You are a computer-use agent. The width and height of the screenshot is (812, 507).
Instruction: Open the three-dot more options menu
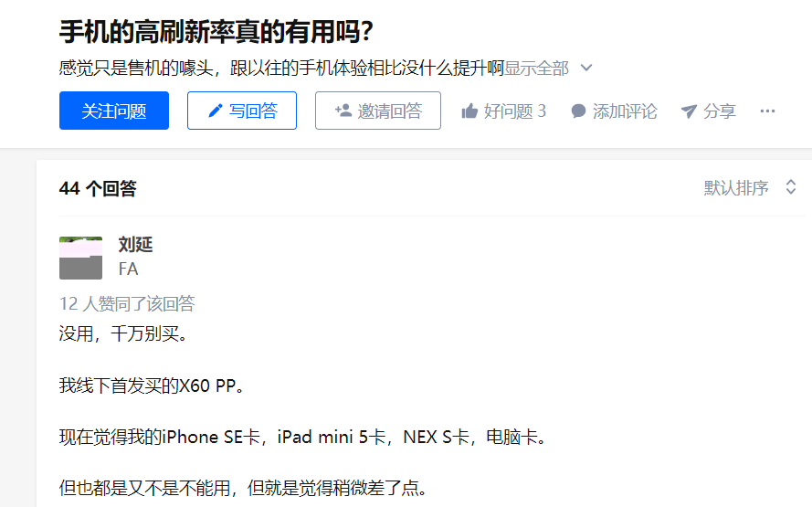coord(767,111)
